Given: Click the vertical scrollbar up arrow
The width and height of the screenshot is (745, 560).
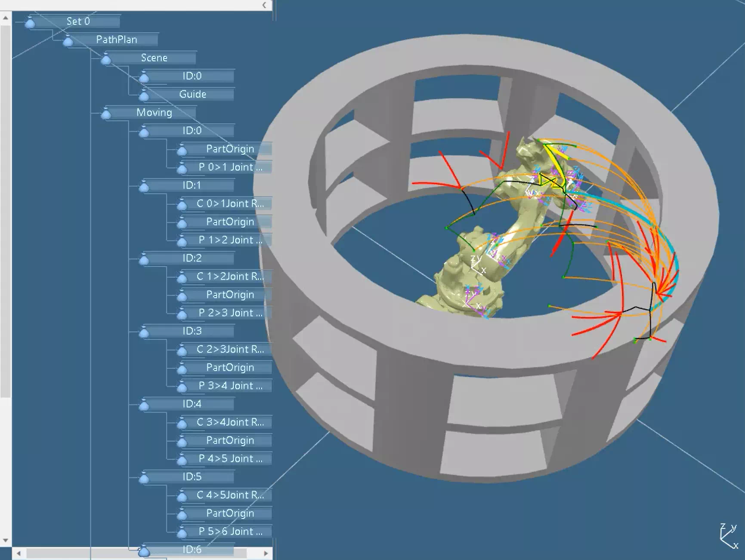Looking at the screenshot, I should pos(6,18).
